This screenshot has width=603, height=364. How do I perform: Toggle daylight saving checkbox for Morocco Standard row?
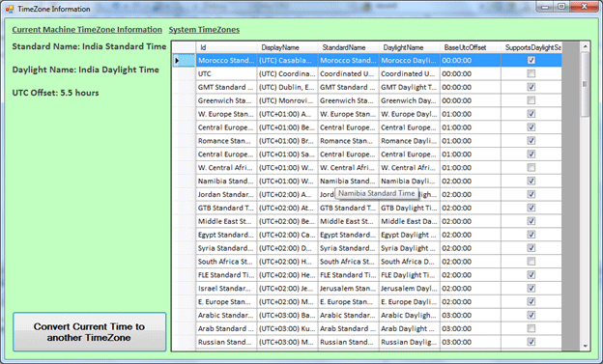pyautogui.click(x=531, y=61)
